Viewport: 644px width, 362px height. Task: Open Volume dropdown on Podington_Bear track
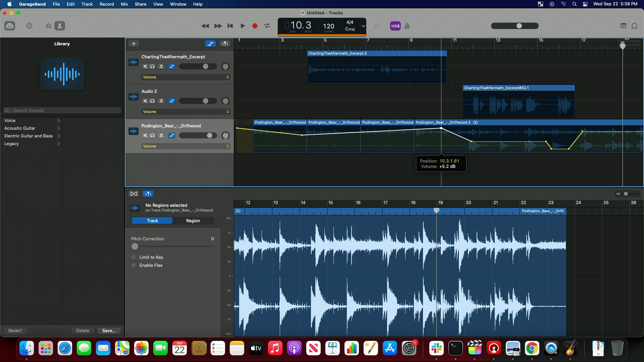(x=186, y=146)
